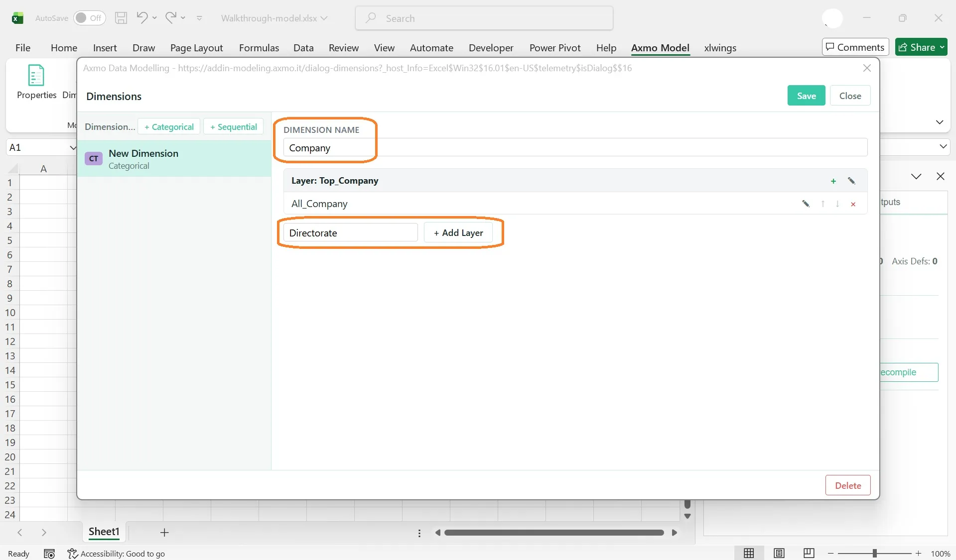This screenshot has width=956, height=560.
Task: Edit All_Company item with pencil icon
Action: point(806,204)
